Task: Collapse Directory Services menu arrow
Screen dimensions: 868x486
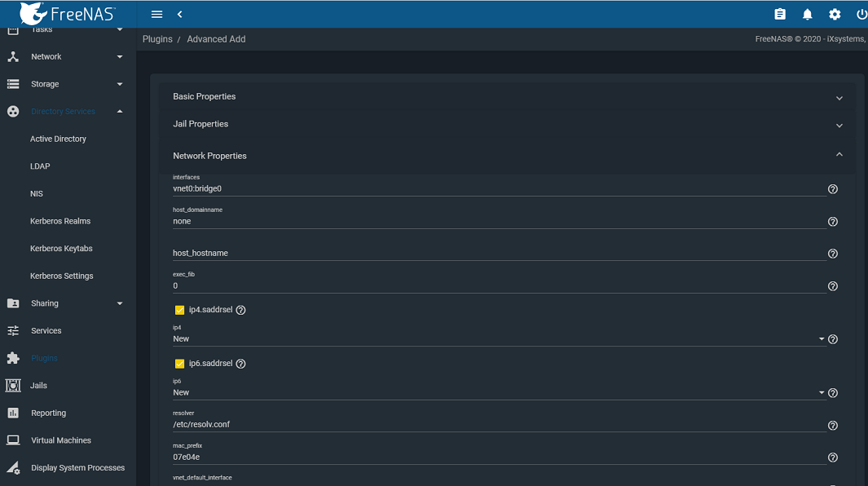Action: pos(120,112)
